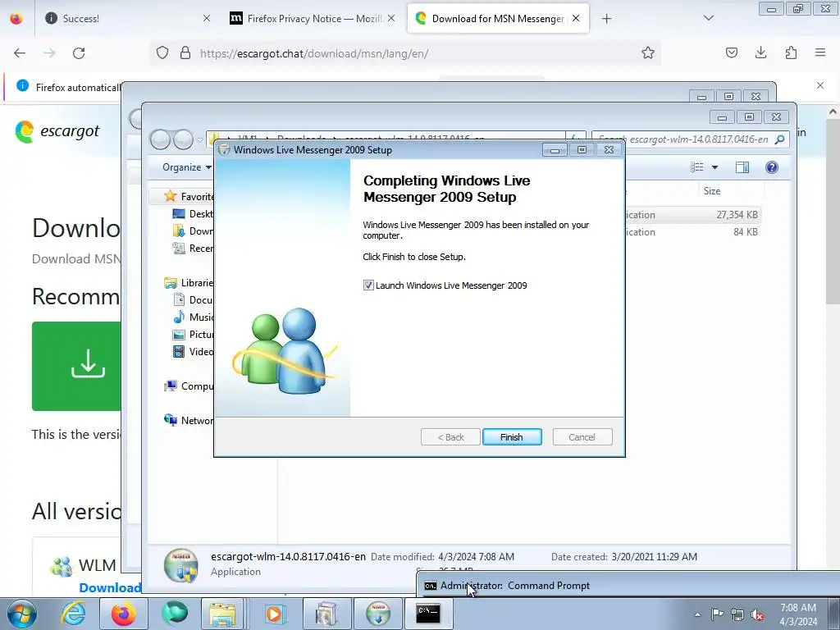Search escargot-wlm folder field
The width and height of the screenshot is (840, 630).
click(x=690, y=139)
